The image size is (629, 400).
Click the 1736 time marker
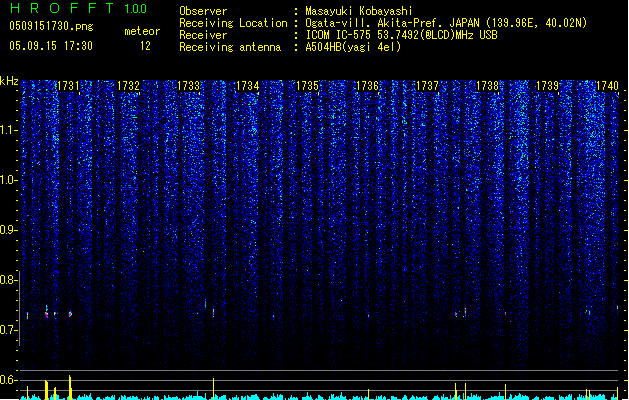(x=367, y=86)
